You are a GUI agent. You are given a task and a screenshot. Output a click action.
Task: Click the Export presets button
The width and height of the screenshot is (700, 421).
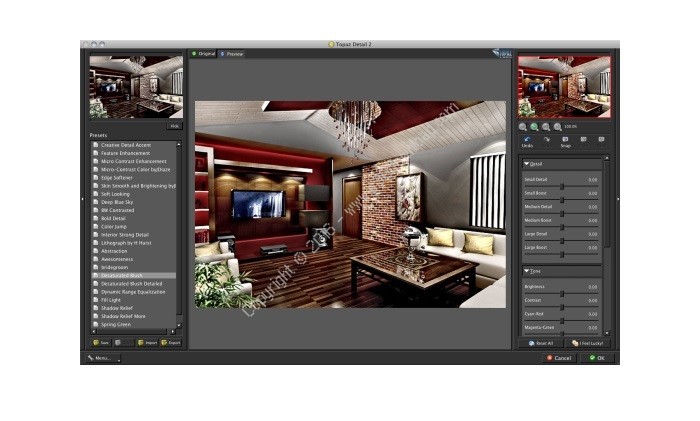click(x=171, y=343)
